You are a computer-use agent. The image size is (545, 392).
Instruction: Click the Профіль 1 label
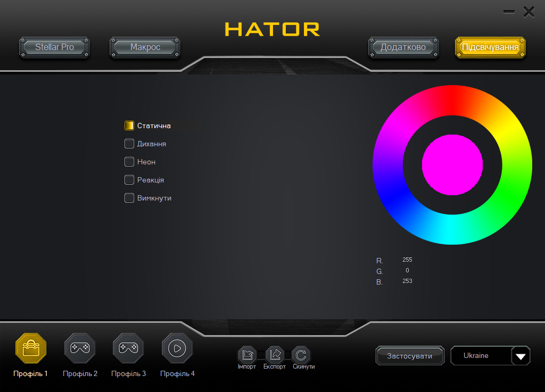30,374
